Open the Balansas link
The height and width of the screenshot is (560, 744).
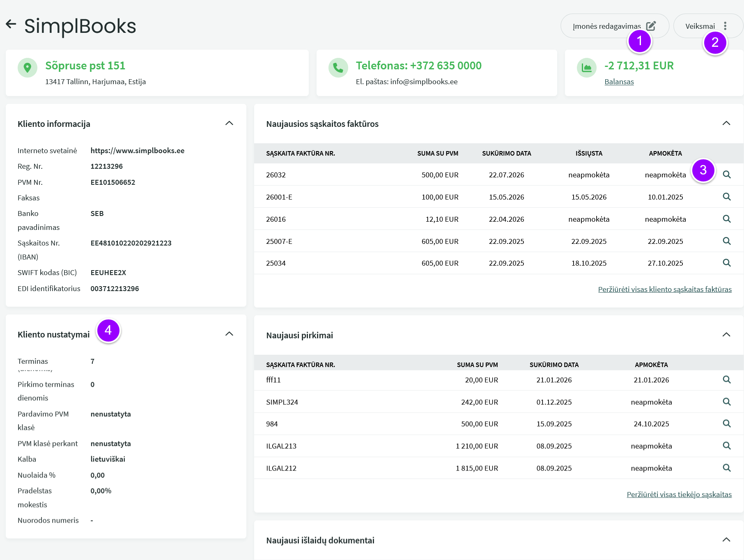619,82
